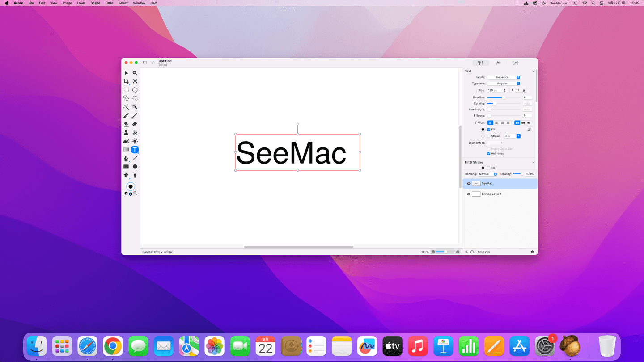The height and width of the screenshot is (362, 644).
Task: Open the Blending mode dropdown
Action: click(x=487, y=174)
